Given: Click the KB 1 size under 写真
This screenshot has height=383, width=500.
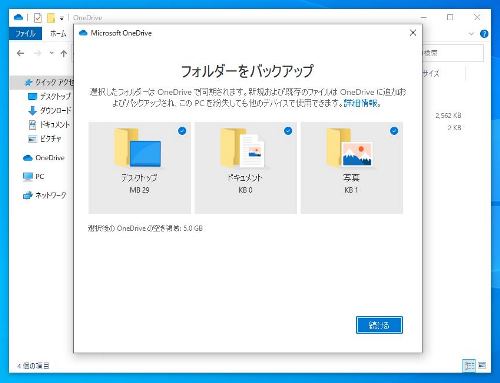Looking at the screenshot, I should [351, 190].
